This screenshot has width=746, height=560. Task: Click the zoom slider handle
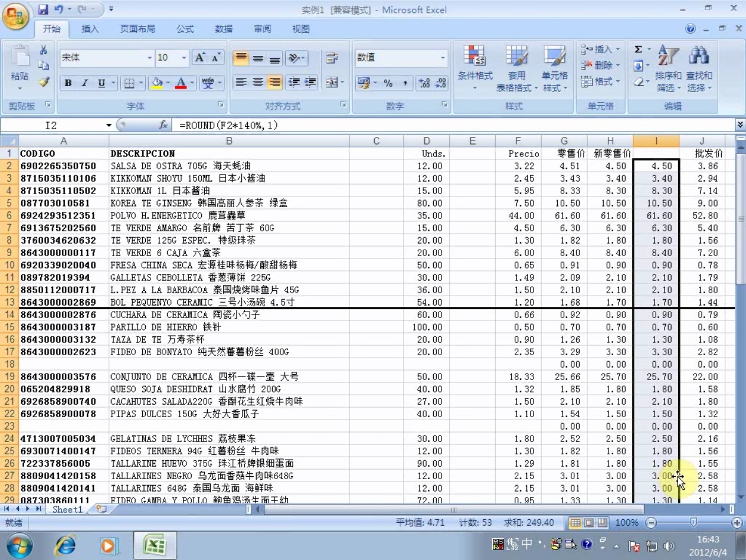(693, 523)
